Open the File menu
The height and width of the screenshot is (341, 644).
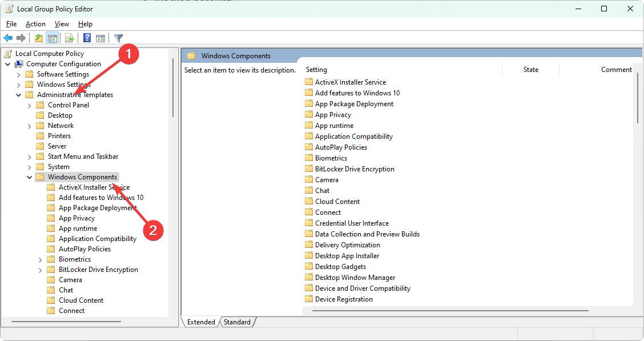tap(11, 24)
